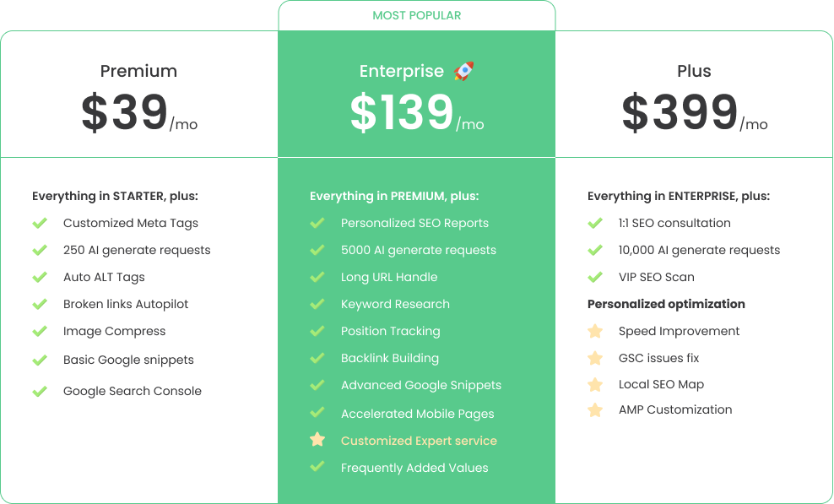Screen dimensions: 834x504
Task: Select the checkmark beside Customized Meta Tags
Action: [x=40, y=223]
